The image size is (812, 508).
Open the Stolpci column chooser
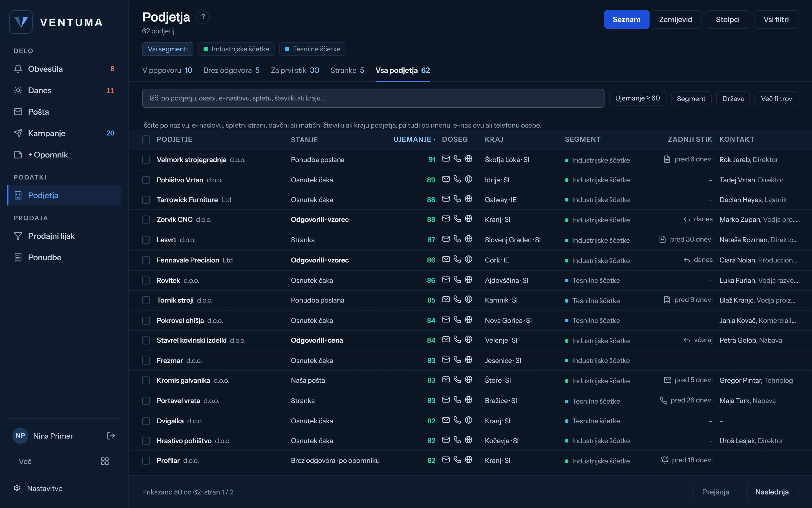tap(727, 19)
